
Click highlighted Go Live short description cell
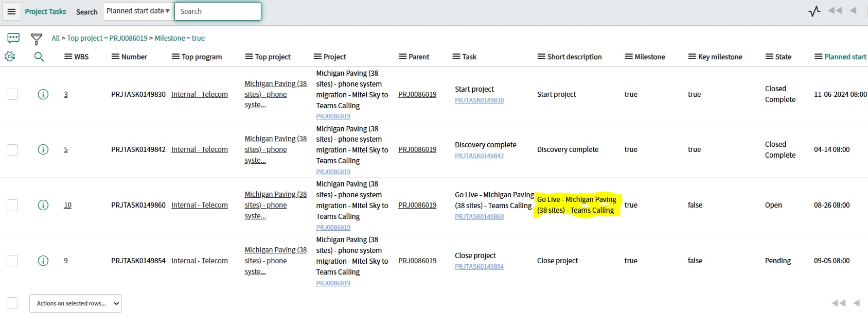pyautogui.click(x=577, y=205)
